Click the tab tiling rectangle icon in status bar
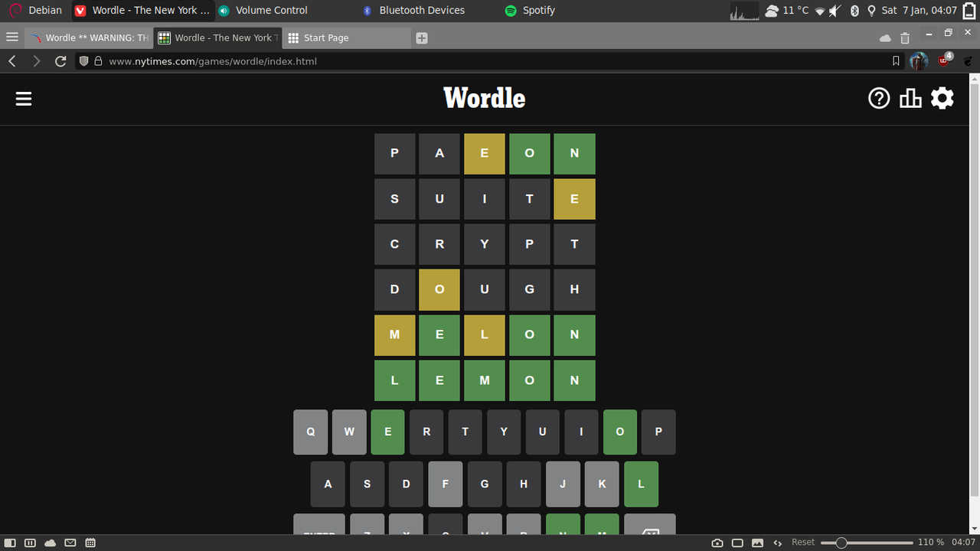 click(737, 543)
